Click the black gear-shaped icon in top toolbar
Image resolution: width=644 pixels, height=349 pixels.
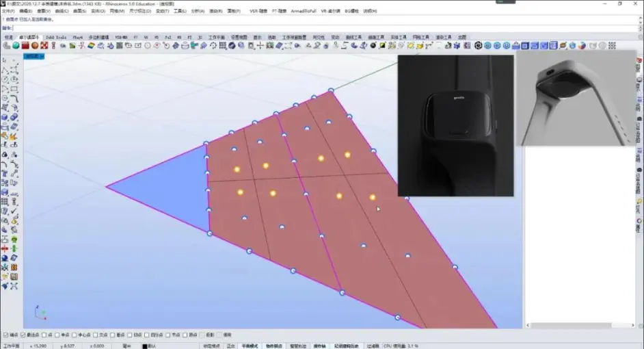coord(478,46)
